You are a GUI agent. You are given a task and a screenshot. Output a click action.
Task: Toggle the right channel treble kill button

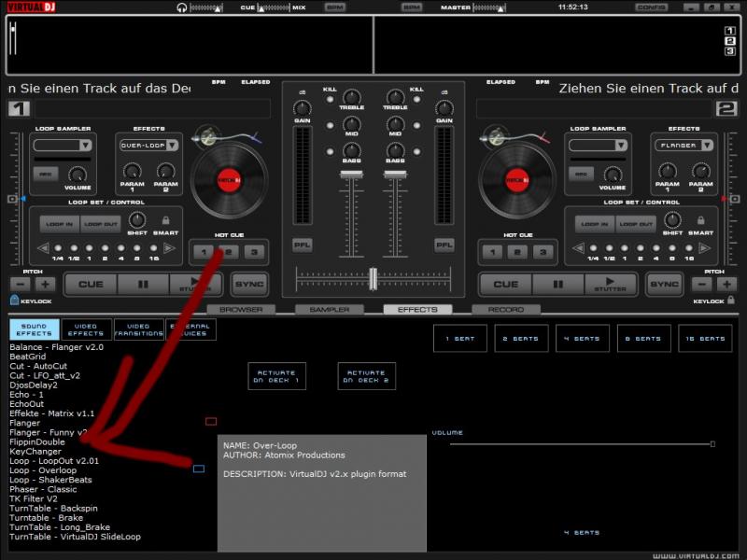(x=416, y=100)
